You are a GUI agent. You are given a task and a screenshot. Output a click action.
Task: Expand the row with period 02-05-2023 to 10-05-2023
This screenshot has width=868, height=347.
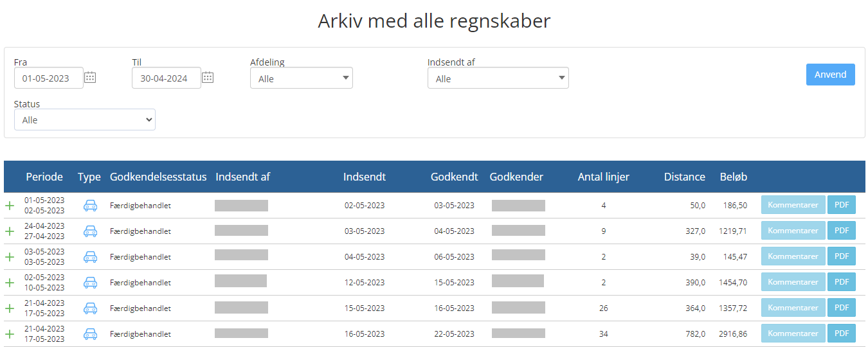click(x=10, y=283)
